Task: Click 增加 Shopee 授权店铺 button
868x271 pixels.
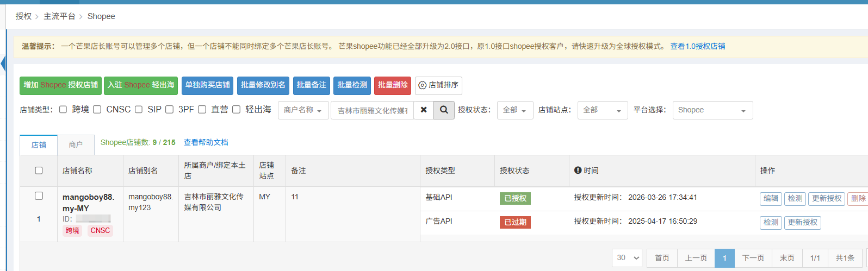Action: coord(61,85)
